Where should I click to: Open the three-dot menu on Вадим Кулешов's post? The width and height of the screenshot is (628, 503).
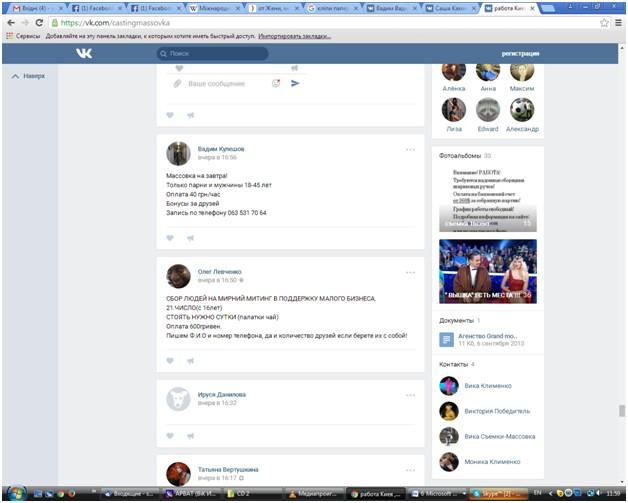(x=410, y=149)
